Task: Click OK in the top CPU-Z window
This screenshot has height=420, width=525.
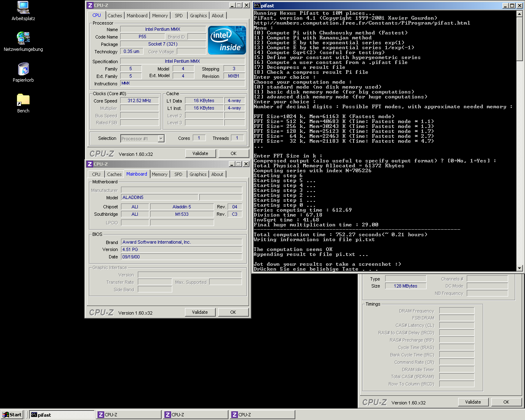Action: [233, 153]
